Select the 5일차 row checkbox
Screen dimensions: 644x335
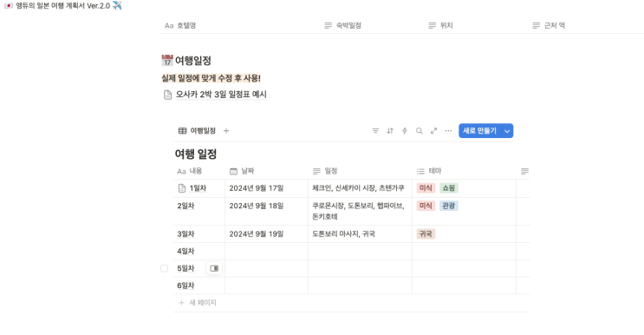tap(165, 268)
